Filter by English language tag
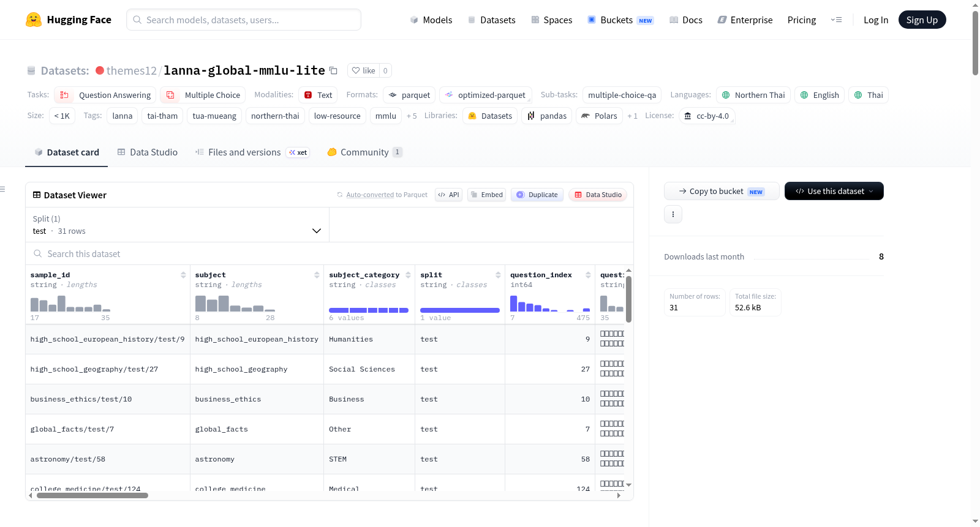This screenshot has width=980, height=527. pyautogui.click(x=820, y=95)
